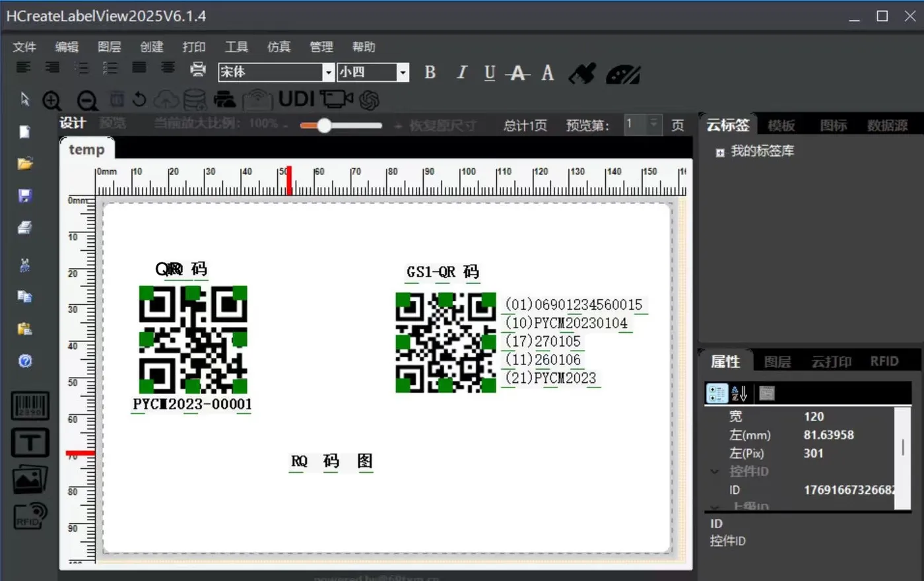Sort properties alphabetically A-Z
924x581 pixels.
click(739, 393)
